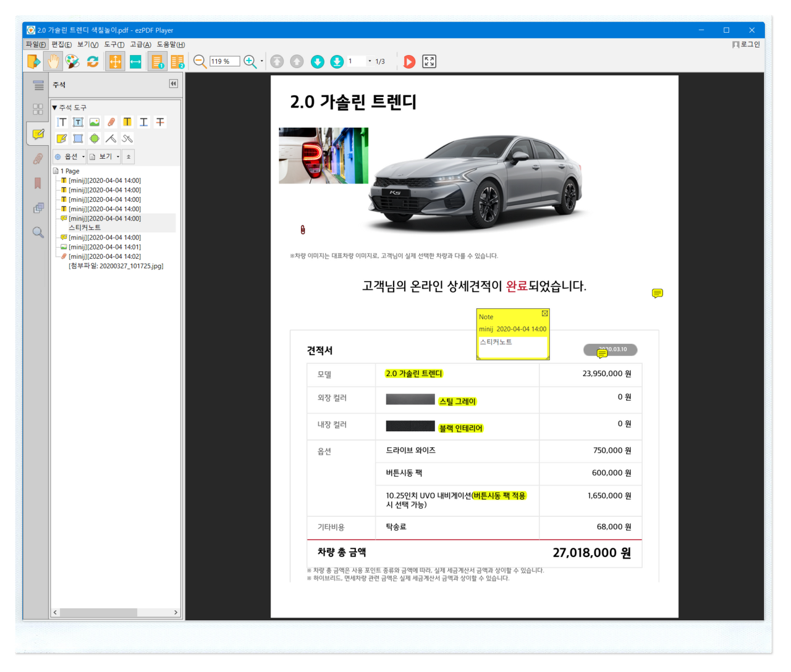Click the sticky note icon beside headline
The width and height of the screenshot is (791, 672).
point(658,293)
